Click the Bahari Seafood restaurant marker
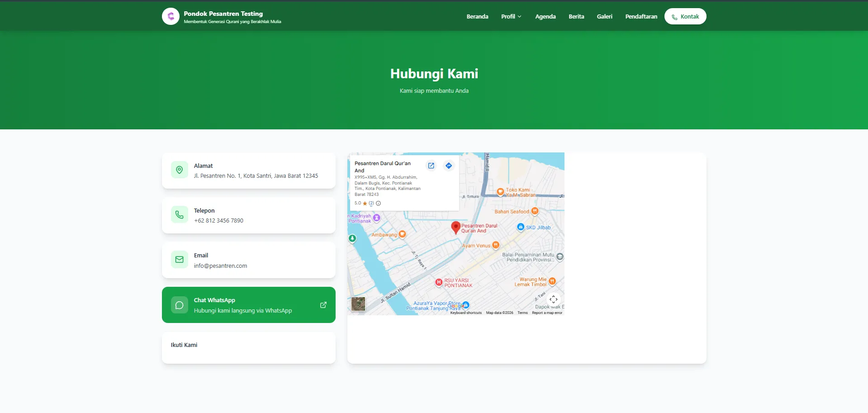868x413 pixels. pos(535,211)
